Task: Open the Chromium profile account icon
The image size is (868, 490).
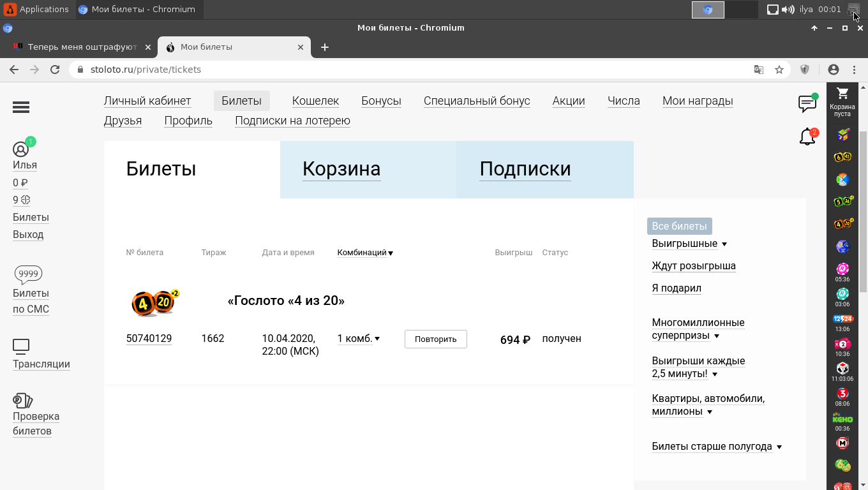Action: pos(833,70)
